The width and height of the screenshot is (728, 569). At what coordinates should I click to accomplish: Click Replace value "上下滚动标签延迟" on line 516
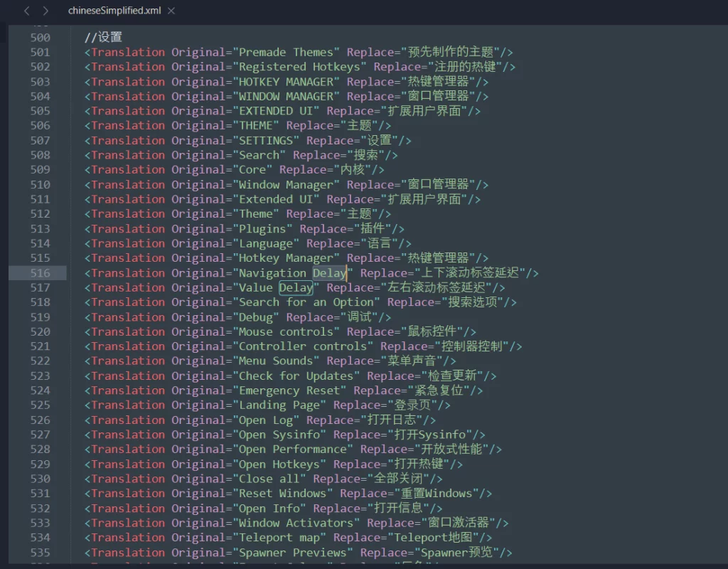click(x=471, y=272)
